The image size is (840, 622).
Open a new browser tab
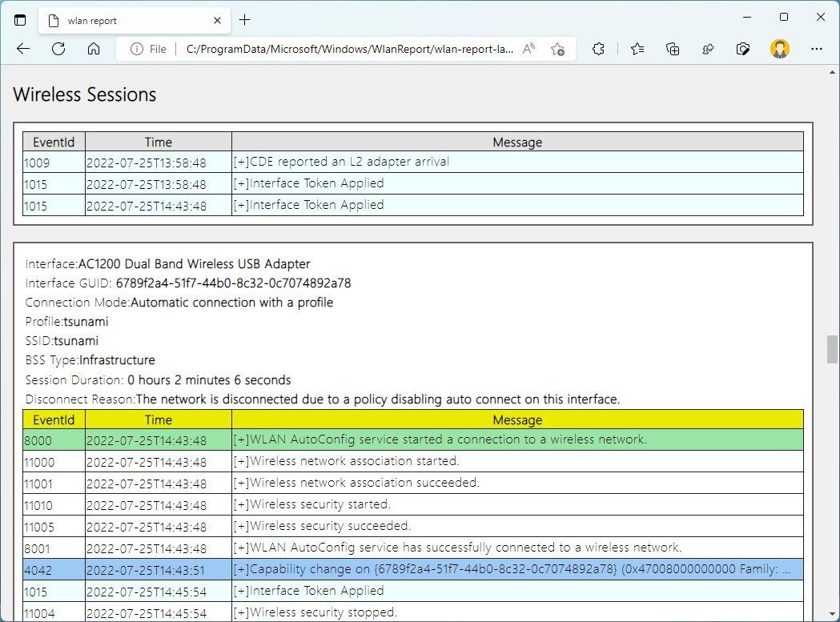(x=245, y=19)
